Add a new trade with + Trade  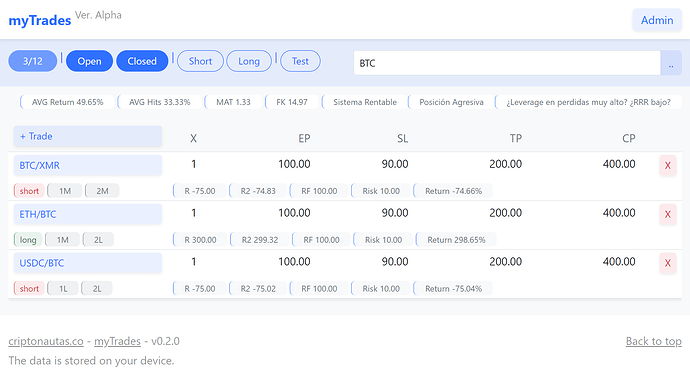[88, 136]
